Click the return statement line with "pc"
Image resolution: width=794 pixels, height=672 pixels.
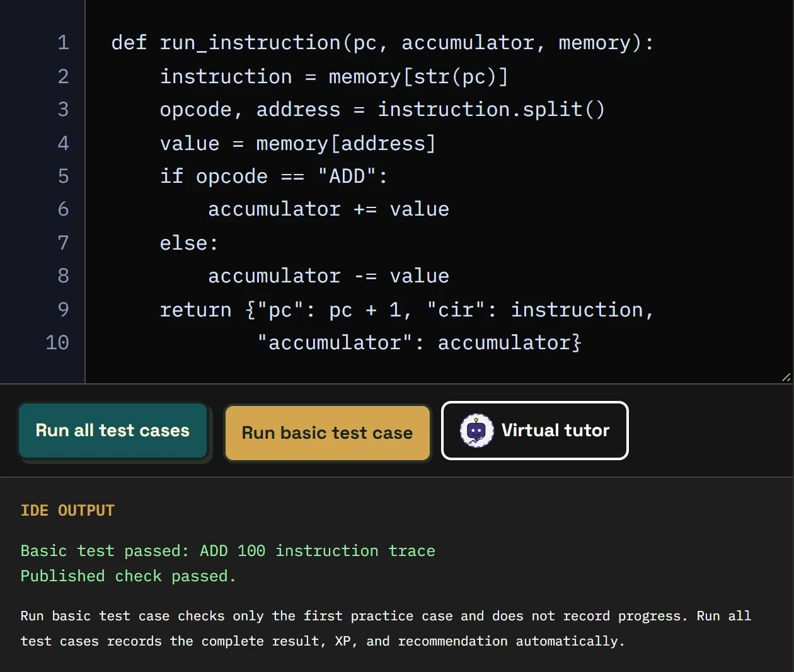coord(407,310)
